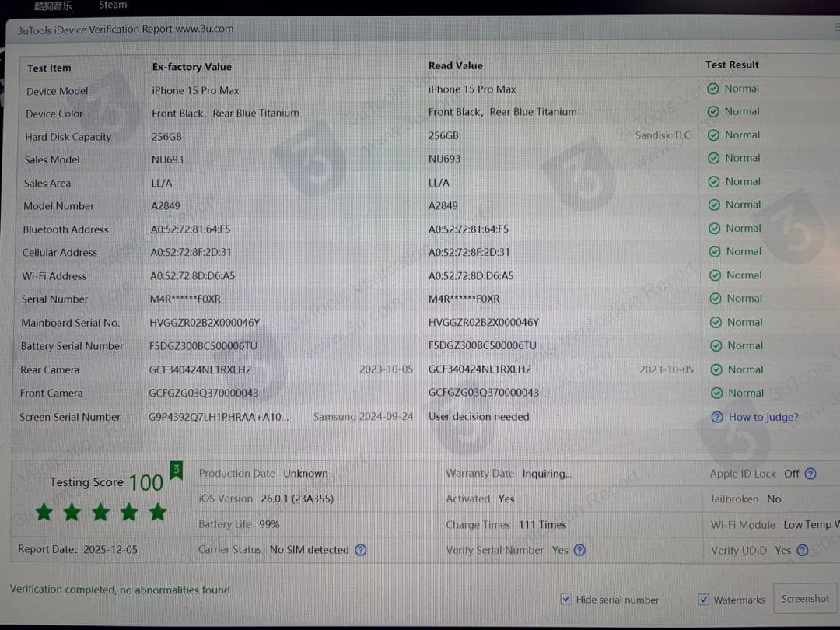Select screen serial G9P4392Q7LH1PHRAA+A10...
840x630 pixels.
tap(219, 417)
